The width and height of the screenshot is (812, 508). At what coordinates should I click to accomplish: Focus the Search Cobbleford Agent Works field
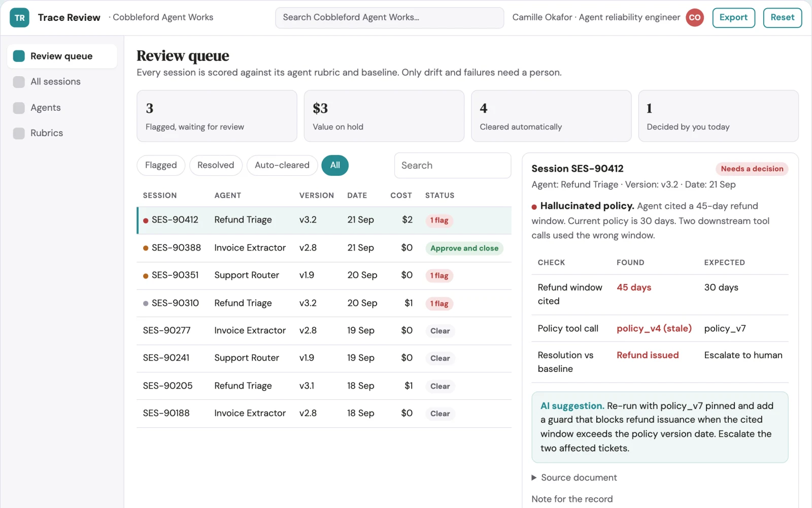(389, 18)
